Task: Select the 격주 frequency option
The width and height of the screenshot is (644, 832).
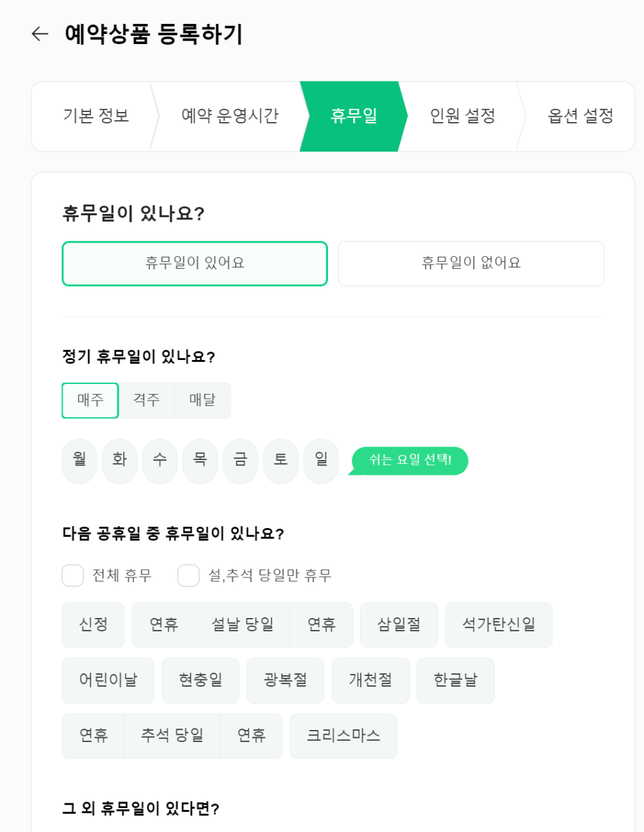Action: tap(147, 400)
